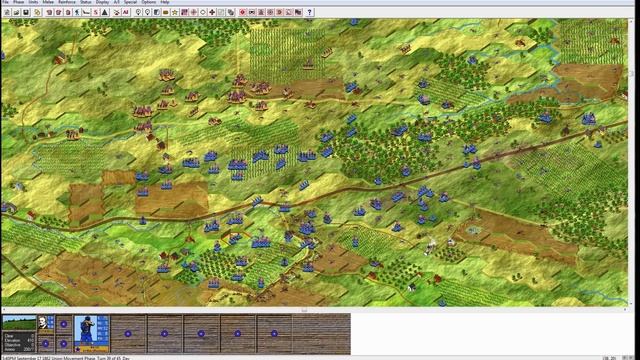Open the Status menu
This screenshot has width=640, height=360.
[86, 2]
